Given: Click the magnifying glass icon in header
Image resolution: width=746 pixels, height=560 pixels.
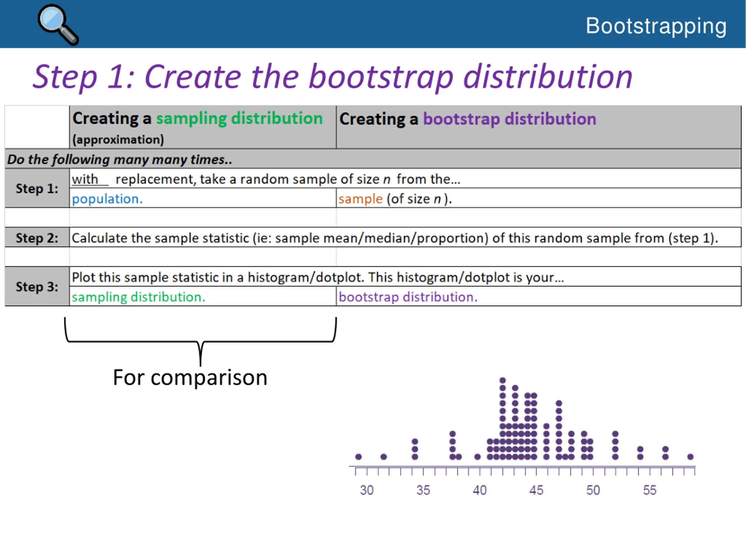Looking at the screenshot, I should [x=58, y=24].
